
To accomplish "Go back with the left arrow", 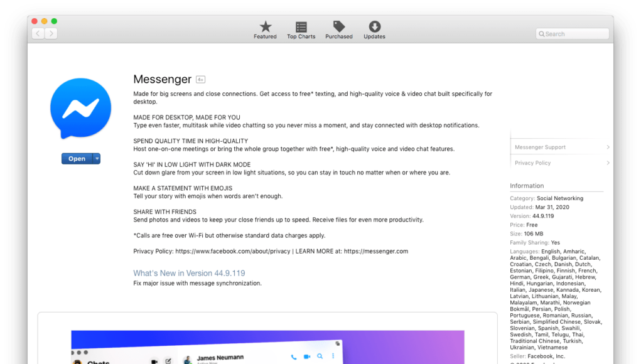I will [x=38, y=33].
